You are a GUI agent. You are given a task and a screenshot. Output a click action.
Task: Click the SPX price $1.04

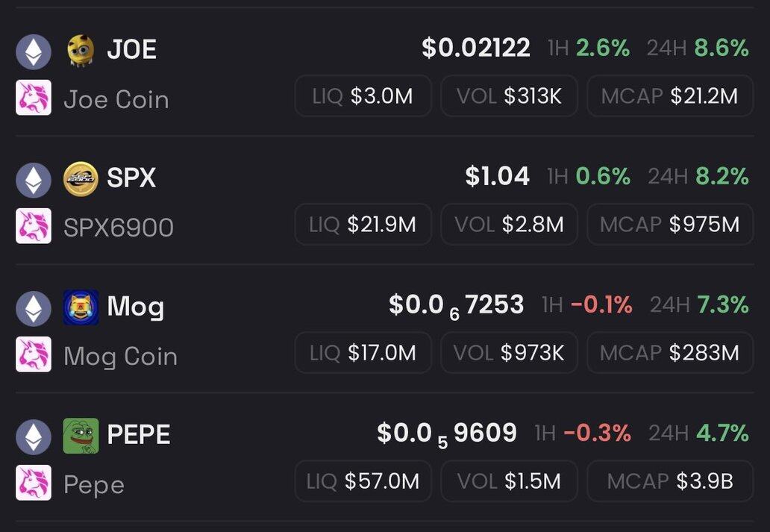click(x=497, y=177)
